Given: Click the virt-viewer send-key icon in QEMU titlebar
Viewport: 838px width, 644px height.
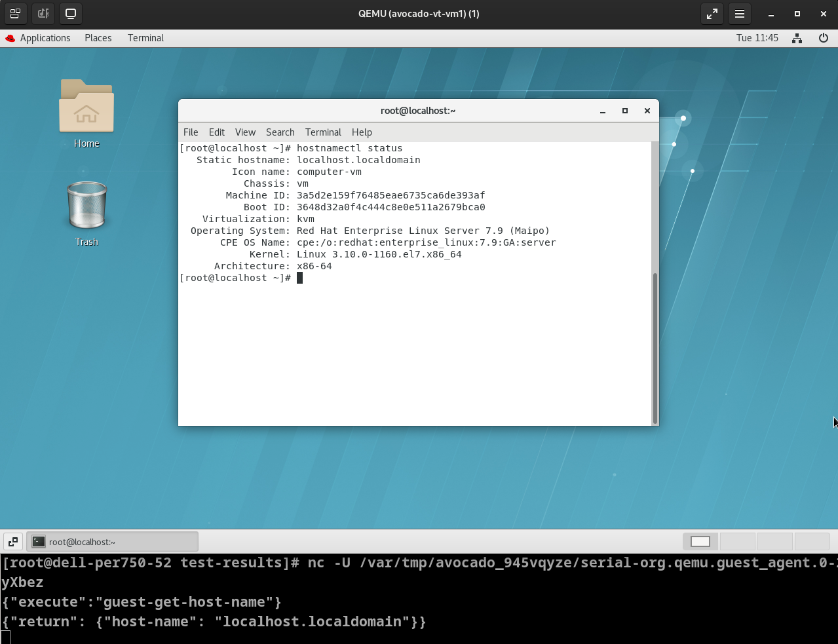Looking at the screenshot, I should point(15,13).
